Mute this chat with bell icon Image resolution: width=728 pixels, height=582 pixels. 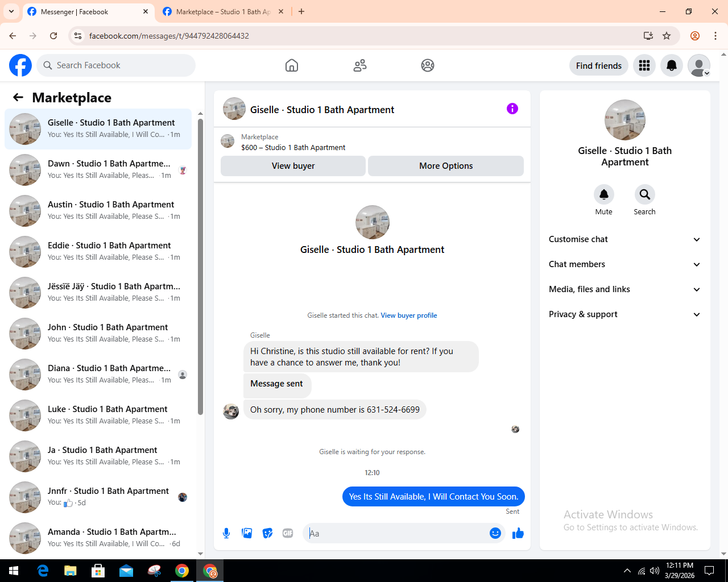click(x=604, y=194)
